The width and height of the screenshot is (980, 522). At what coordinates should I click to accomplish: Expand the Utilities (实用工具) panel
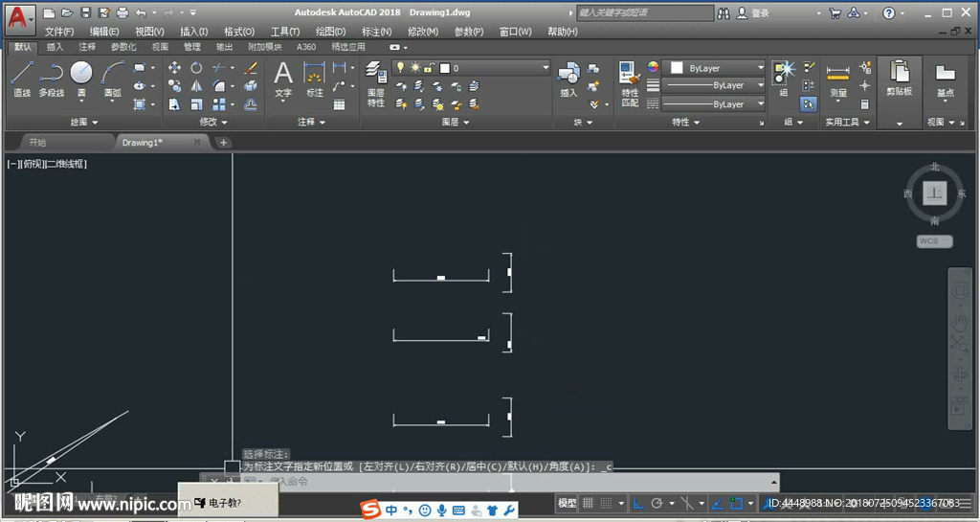(x=848, y=122)
